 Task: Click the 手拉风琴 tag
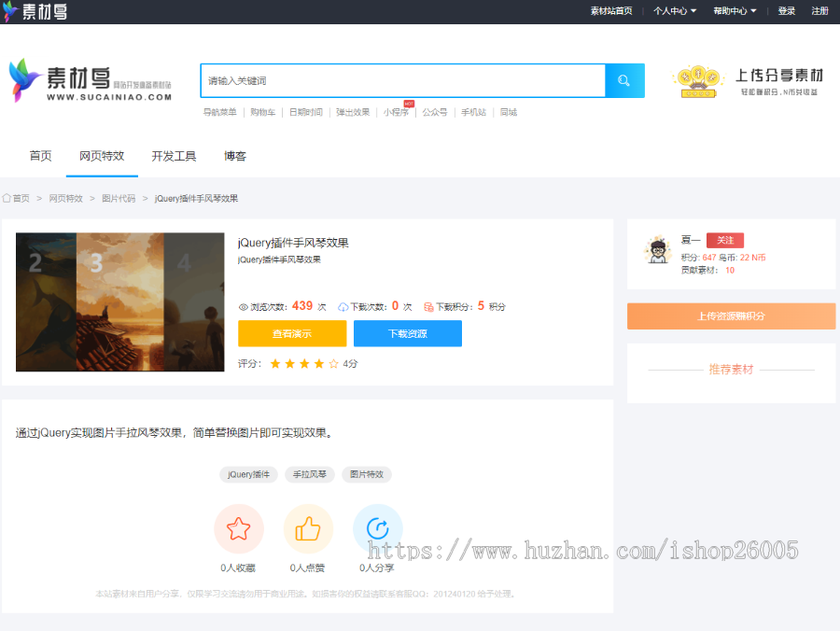click(x=310, y=474)
